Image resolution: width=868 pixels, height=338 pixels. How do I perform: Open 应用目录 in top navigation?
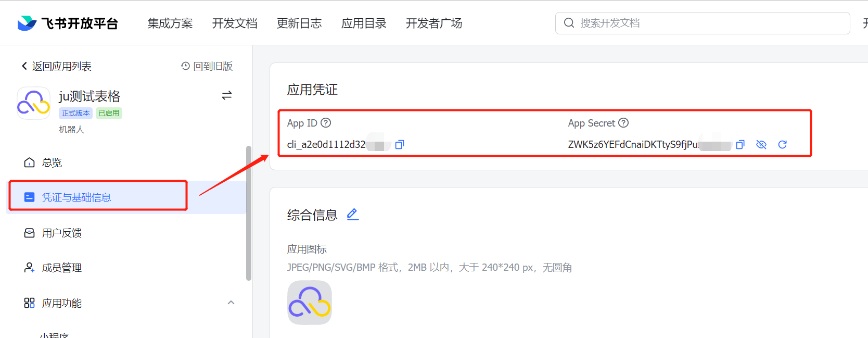(x=364, y=23)
